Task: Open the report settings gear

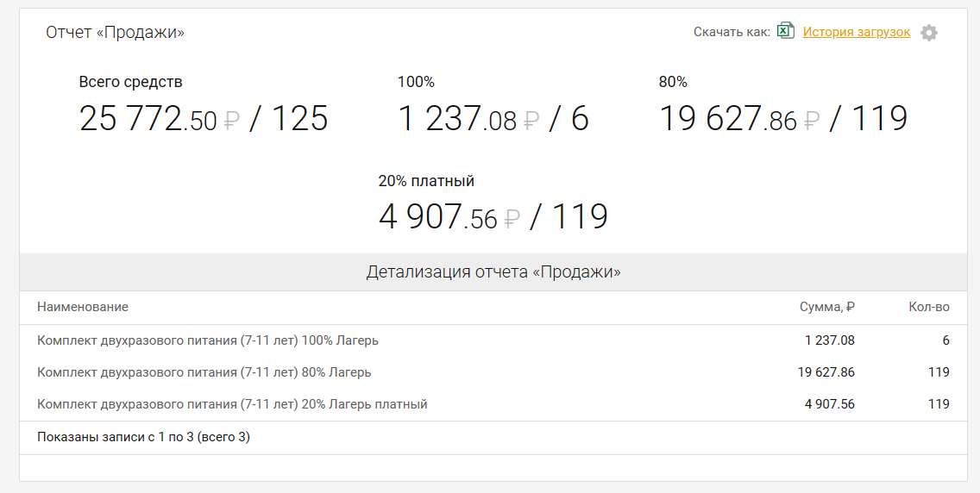Action: 928,33
